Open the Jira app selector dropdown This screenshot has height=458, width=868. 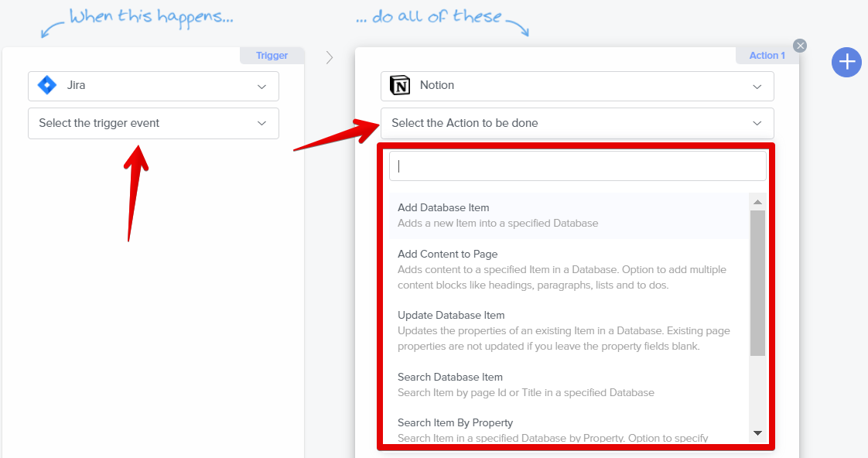click(152, 86)
